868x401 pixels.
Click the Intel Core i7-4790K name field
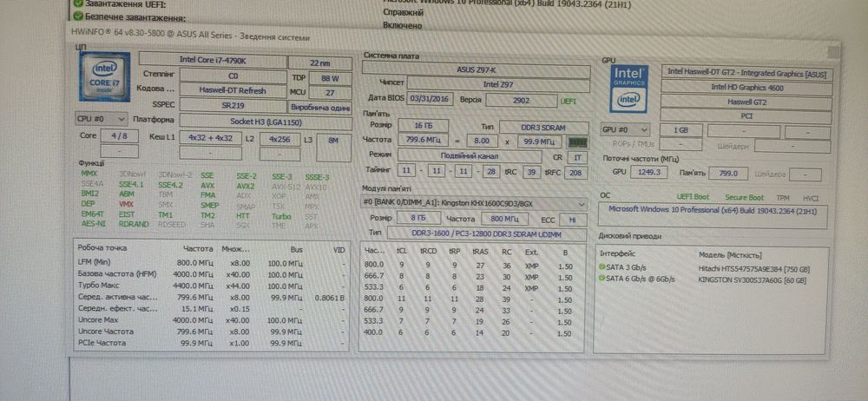[x=212, y=60]
